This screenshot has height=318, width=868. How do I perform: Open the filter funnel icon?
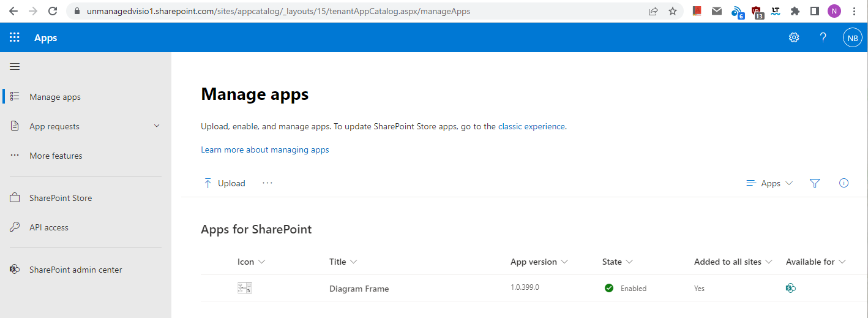tap(815, 183)
